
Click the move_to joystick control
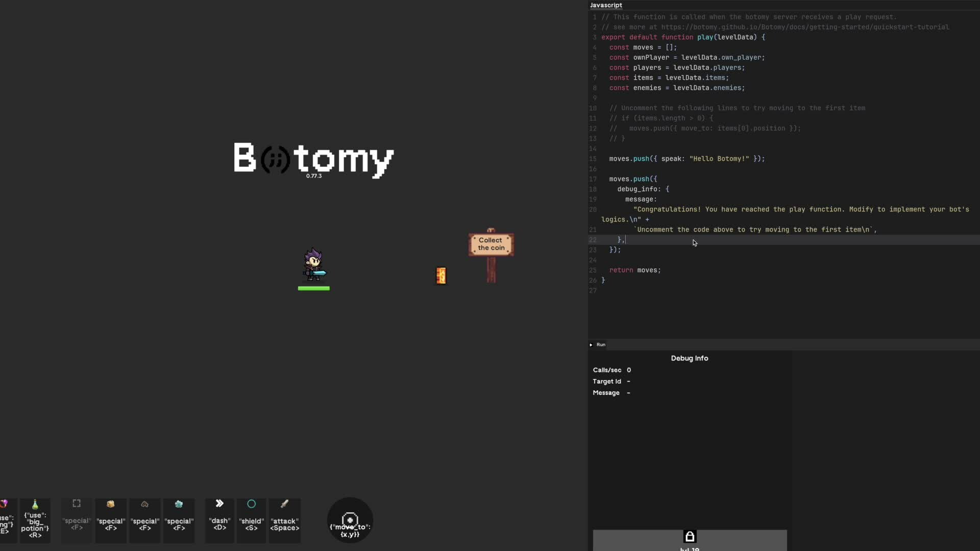coord(350,520)
